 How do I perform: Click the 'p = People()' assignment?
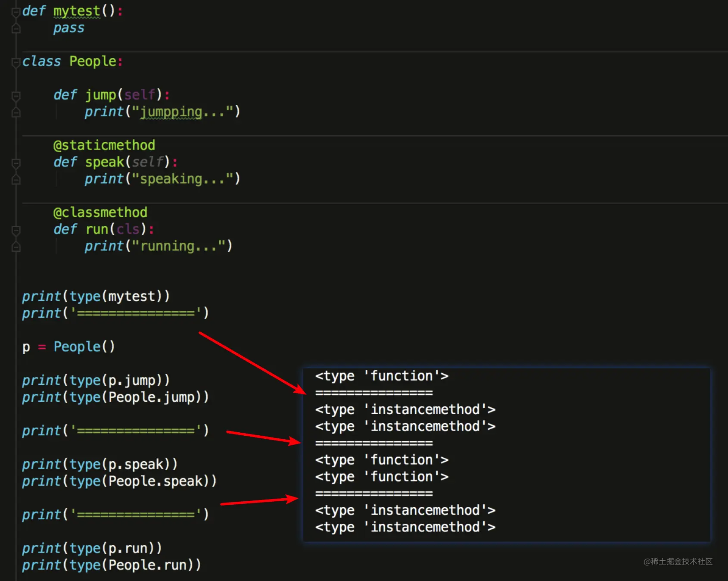pos(68,347)
